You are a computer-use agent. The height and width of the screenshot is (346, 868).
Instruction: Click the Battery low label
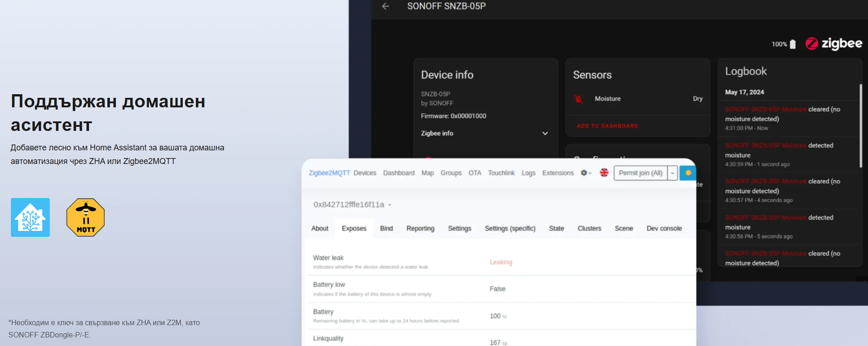(x=329, y=285)
